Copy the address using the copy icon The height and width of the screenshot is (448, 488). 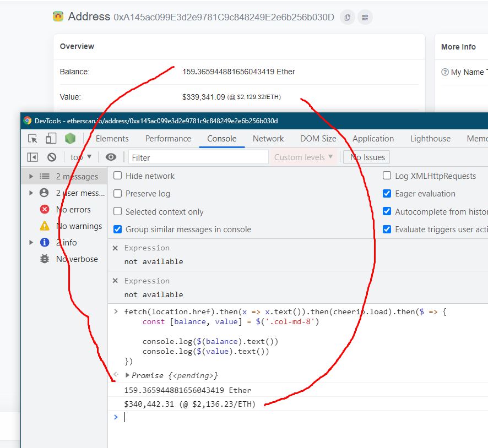click(348, 18)
